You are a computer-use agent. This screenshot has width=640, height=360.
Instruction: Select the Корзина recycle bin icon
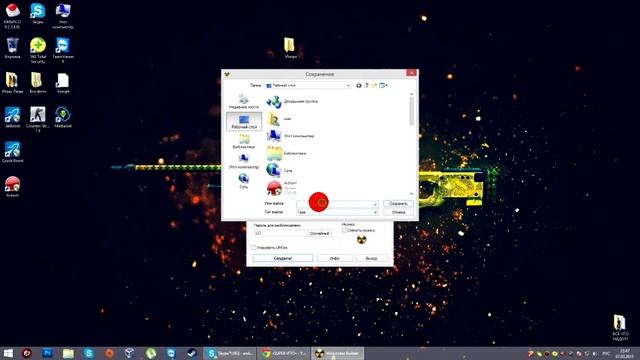pyautogui.click(x=12, y=48)
